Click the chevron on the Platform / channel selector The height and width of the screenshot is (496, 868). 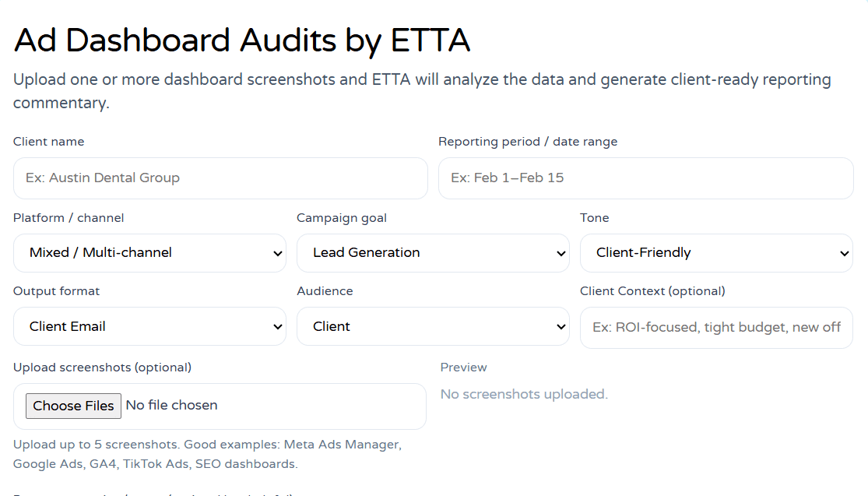point(278,253)
